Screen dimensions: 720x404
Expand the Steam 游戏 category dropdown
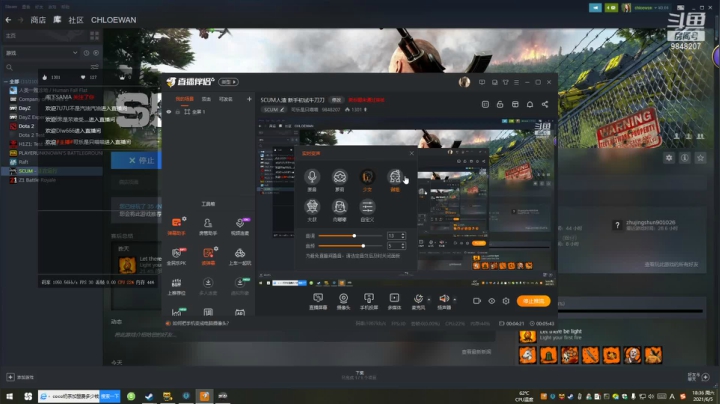tap(75, 53)
